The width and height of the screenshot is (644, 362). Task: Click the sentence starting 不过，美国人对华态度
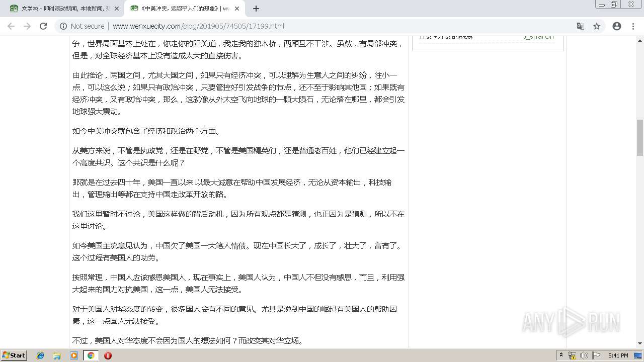(x=188, y=341)
